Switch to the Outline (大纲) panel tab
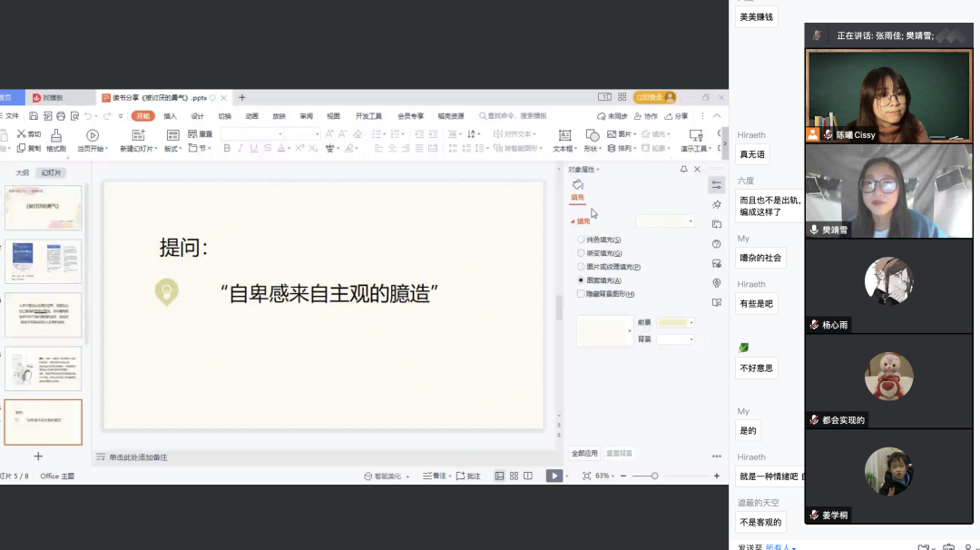Image resolution: width=980 pixels, height=550 pixels. 23,172
